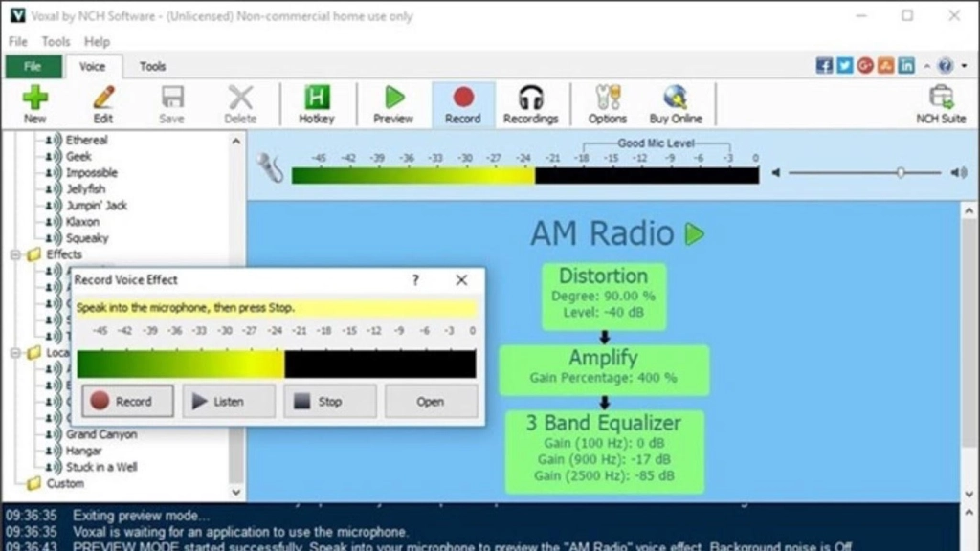Viewport: 980px width, 551px height.
Task: Click the Facebook share icon
Action: 823,66
